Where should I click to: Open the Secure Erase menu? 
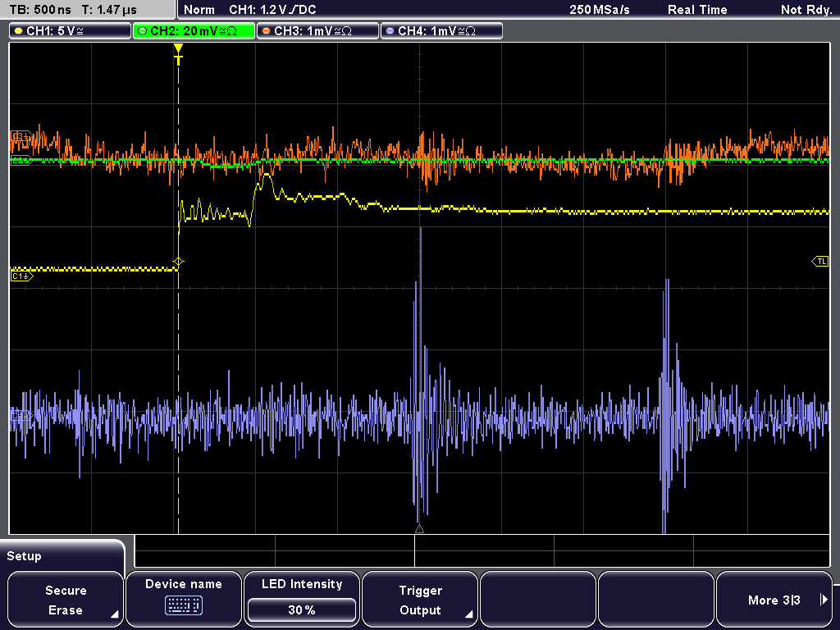click(66, 600)
